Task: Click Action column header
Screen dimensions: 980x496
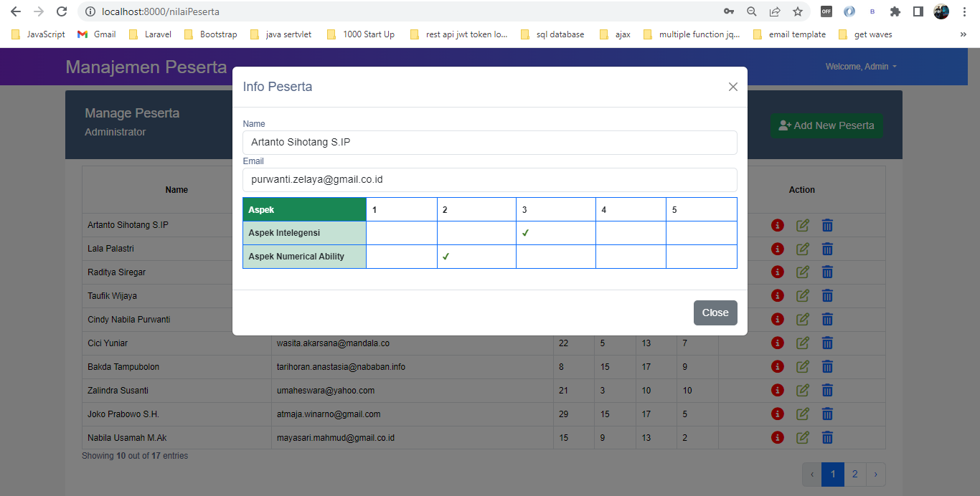Action: pos(802,190)
